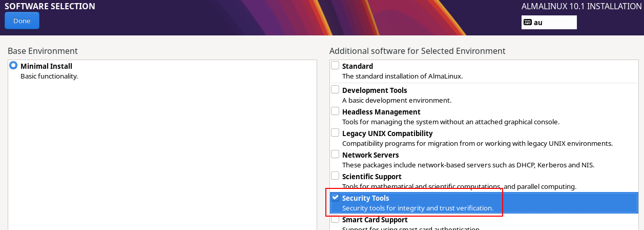Select the Minimal Install radio button
Viewport: 644px width, 230px height.
(13, 66)
